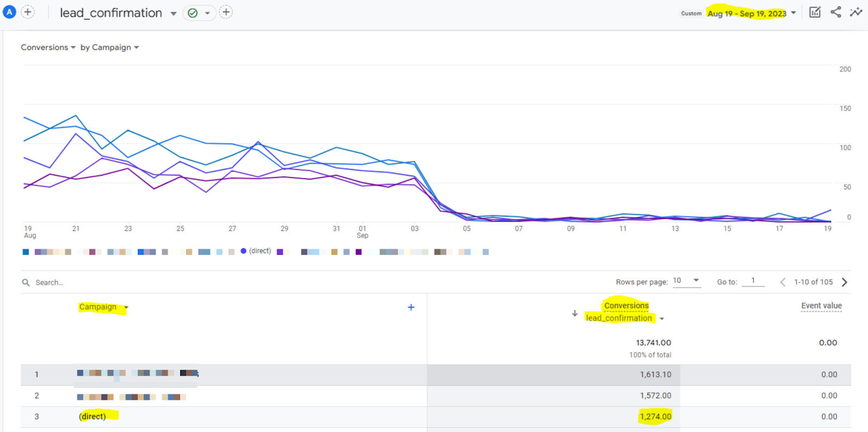Share this report via the share icon
The image size is (868, 432).
coord(836,12)
